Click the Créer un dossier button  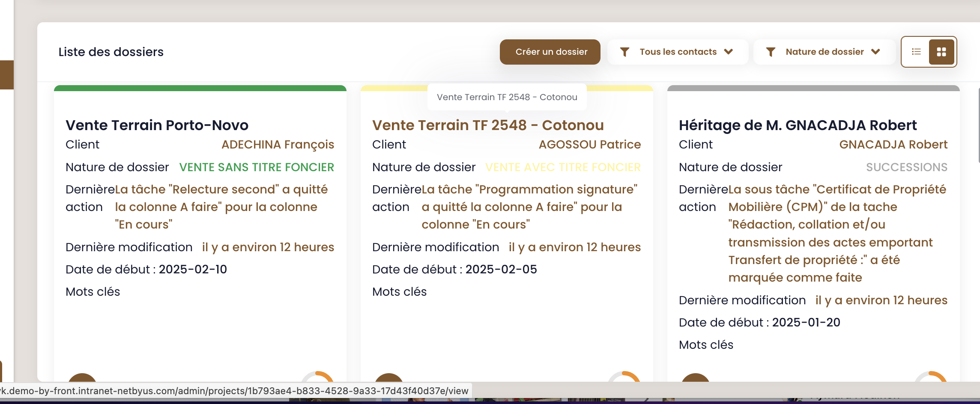point(550,52)
